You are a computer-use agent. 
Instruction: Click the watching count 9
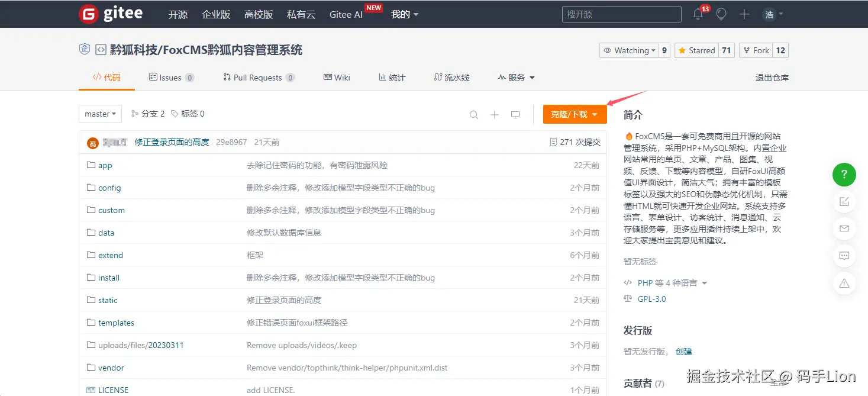pos(664,50)
